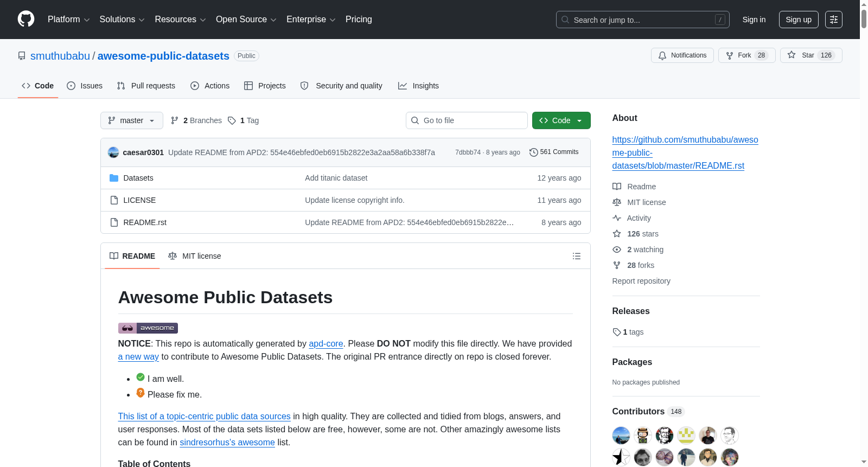Expand the Enterprise menu
The image size is (868, 467).
click(x=311, y=20)
